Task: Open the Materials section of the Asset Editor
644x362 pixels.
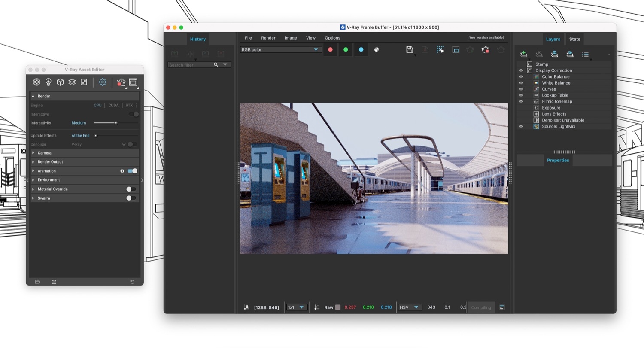Action: point(36,82)
